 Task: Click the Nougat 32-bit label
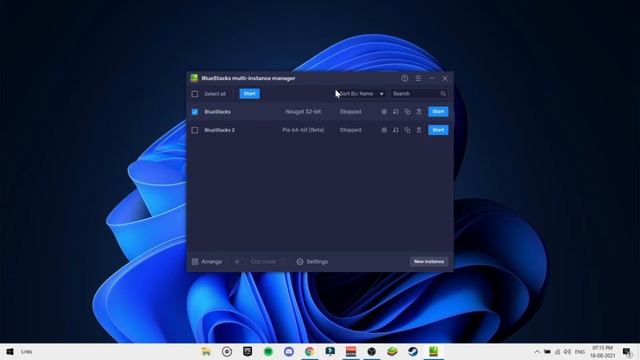click(303, 112)
